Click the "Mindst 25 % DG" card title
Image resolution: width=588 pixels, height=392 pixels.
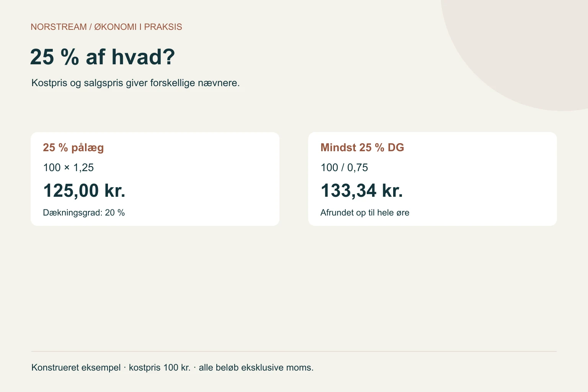362,147
